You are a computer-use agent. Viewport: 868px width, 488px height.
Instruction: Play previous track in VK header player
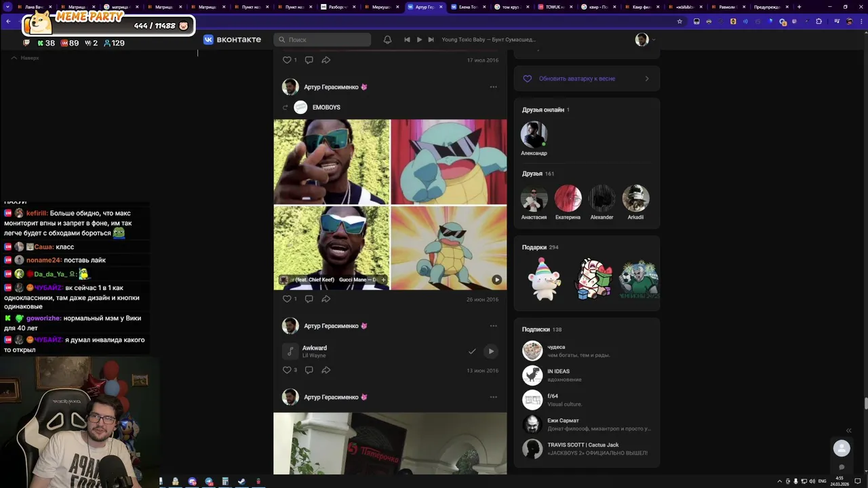click(407, 39)
